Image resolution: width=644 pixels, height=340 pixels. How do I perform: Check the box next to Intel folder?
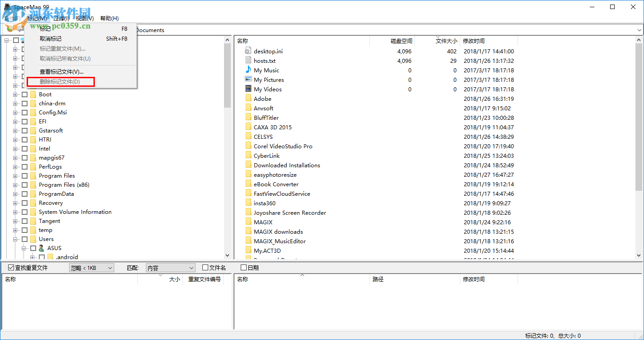tap(24, 149)
